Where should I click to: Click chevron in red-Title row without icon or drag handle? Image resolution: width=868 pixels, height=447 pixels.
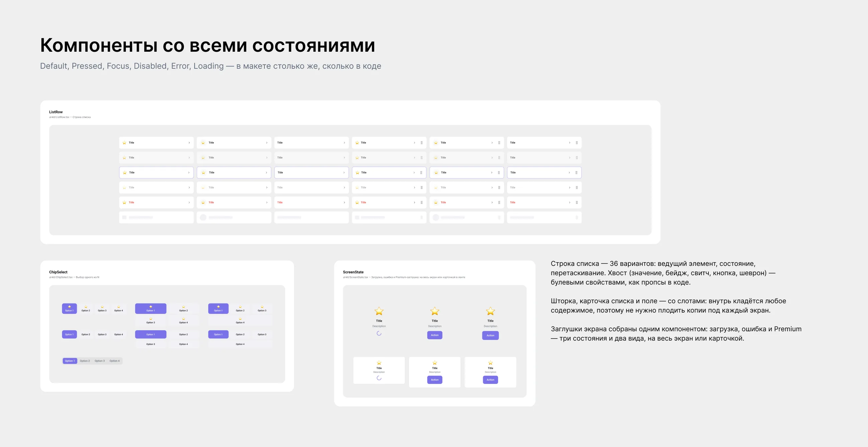344,202
